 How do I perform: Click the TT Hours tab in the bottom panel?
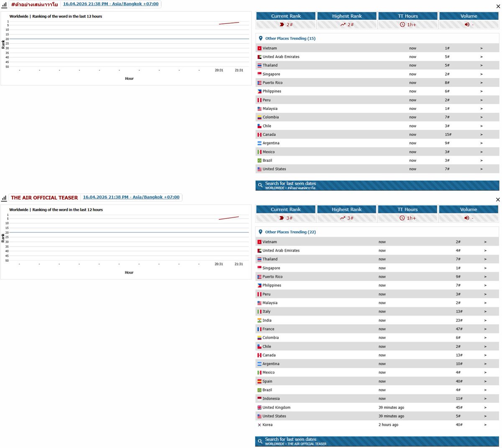tap(407, 209)
